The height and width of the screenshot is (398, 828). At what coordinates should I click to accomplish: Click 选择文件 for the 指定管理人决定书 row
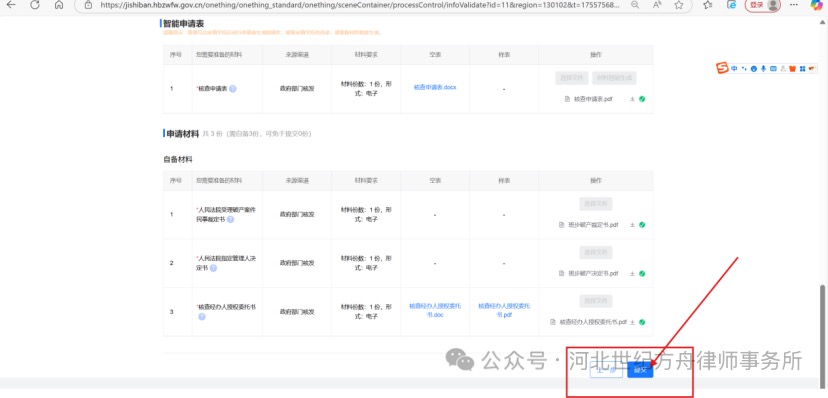(x=596, y=252)
